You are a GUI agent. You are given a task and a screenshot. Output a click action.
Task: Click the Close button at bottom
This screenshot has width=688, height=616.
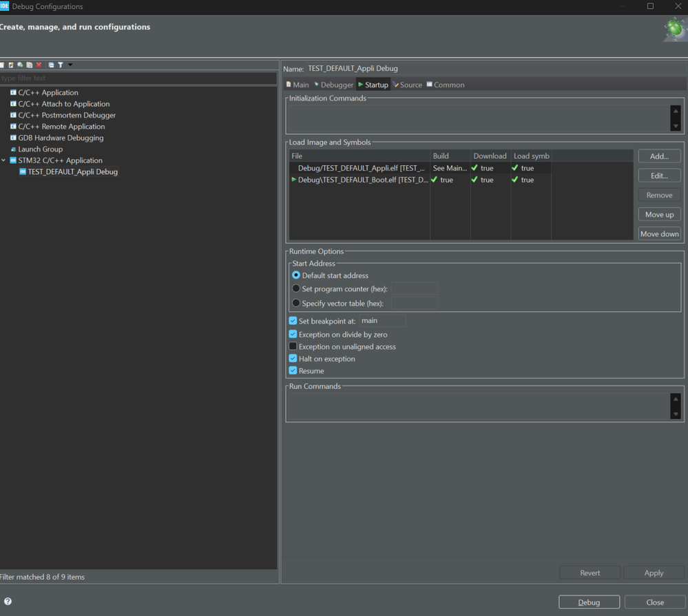(655, 602)
